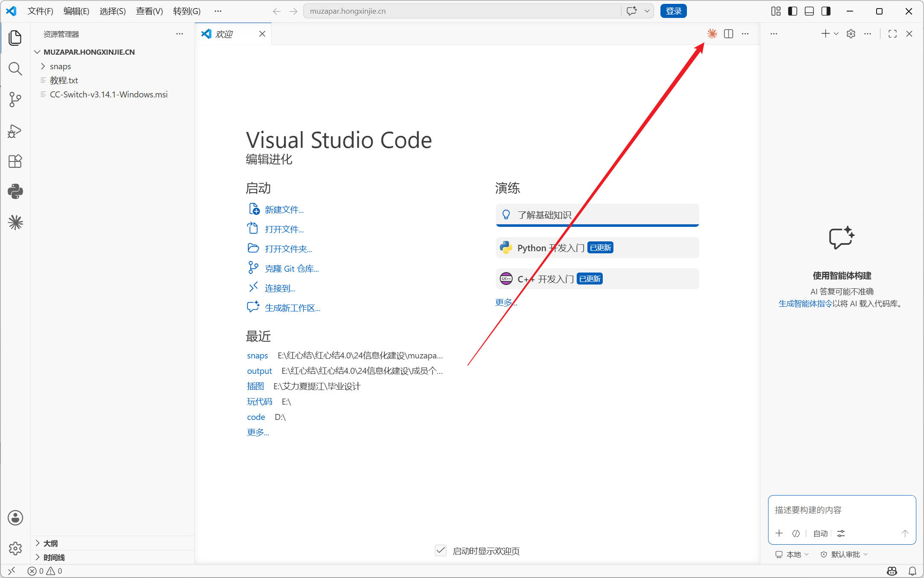Start a new chat with plus icon
The image size is (924, 578).
click(x=825, y=34)
